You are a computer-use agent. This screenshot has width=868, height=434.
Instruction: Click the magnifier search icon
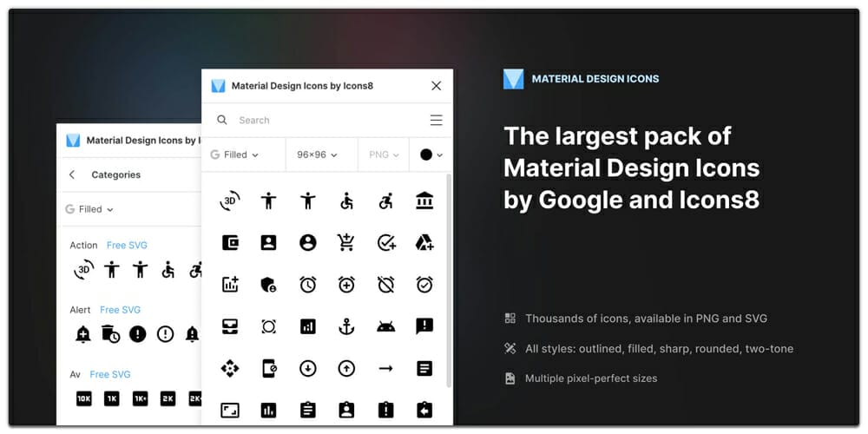[222, 120]
